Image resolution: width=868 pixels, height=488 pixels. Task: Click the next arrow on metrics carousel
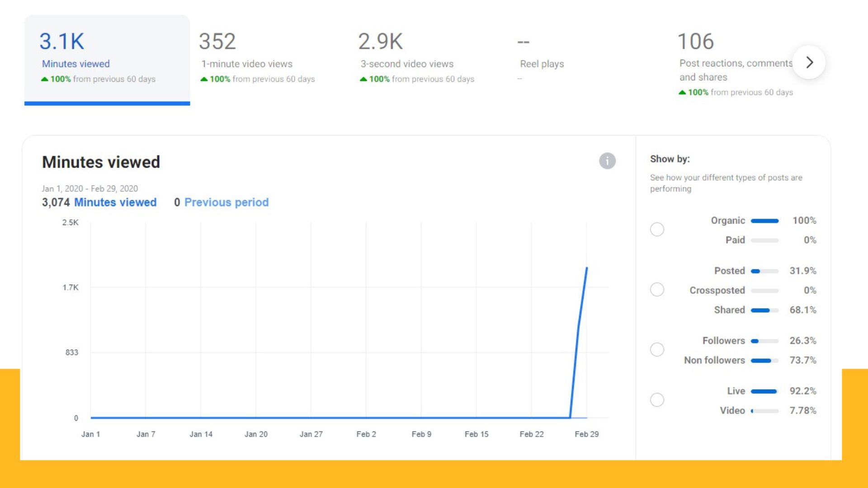point(809,62)
